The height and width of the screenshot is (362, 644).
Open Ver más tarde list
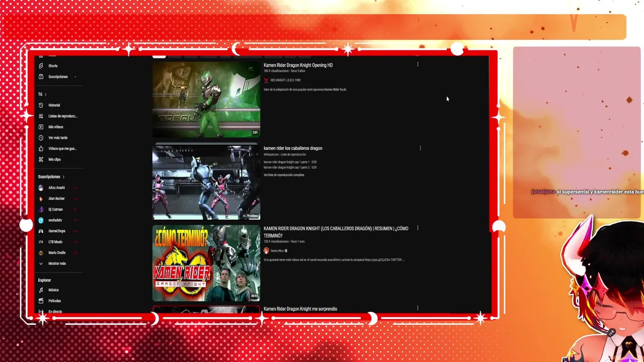57,138
